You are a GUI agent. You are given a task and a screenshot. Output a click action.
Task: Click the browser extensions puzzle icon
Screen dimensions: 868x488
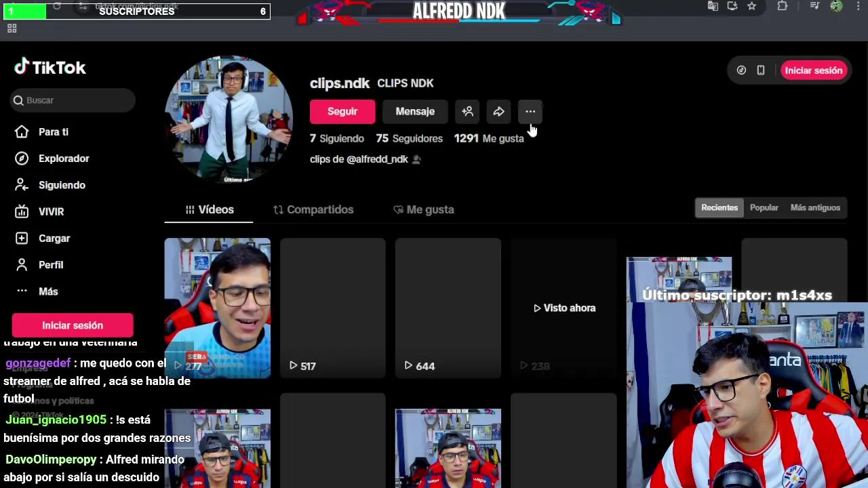pos(783,6)
